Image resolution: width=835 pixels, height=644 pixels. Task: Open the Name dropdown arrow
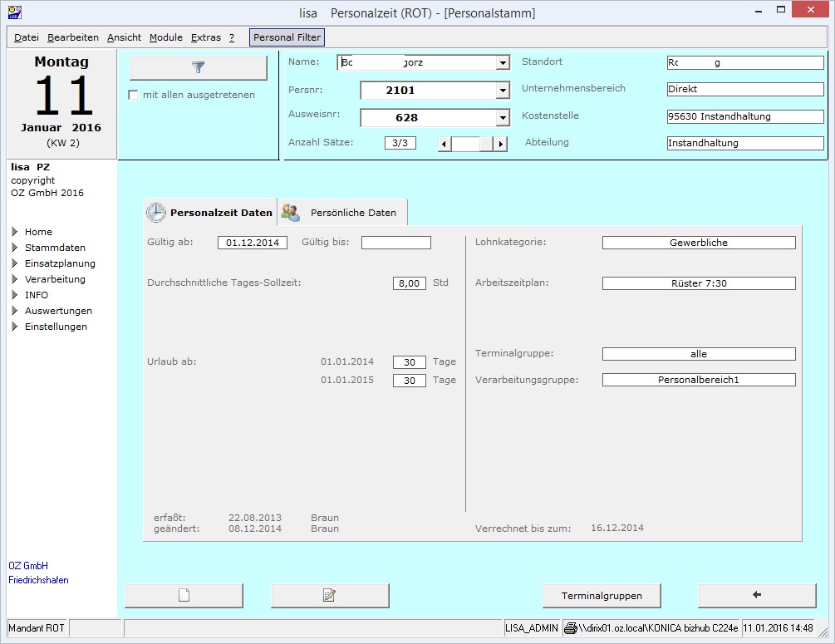click(502, 63)
